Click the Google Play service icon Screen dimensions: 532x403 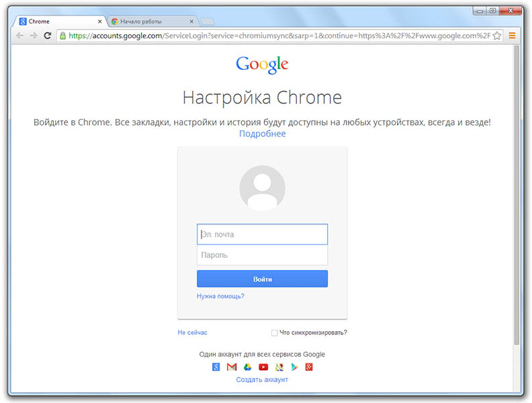click(x=294, y=367)
